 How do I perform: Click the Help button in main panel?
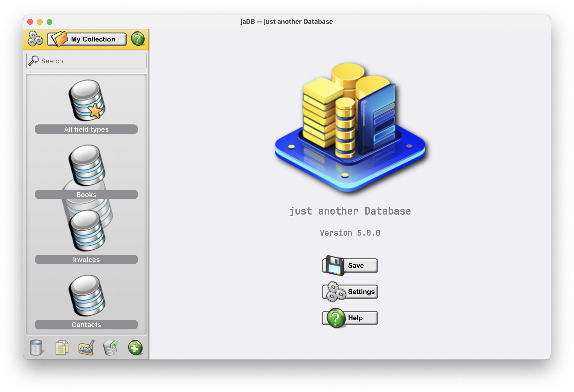[350, 318]
